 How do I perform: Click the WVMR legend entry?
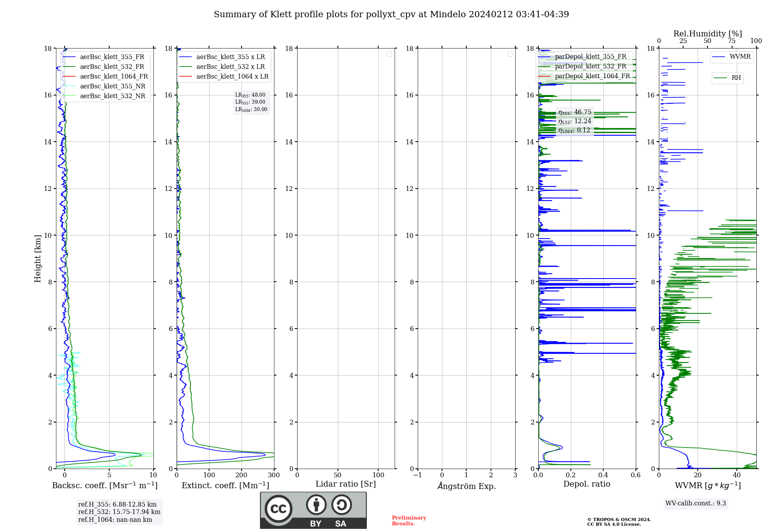point(732,57)
